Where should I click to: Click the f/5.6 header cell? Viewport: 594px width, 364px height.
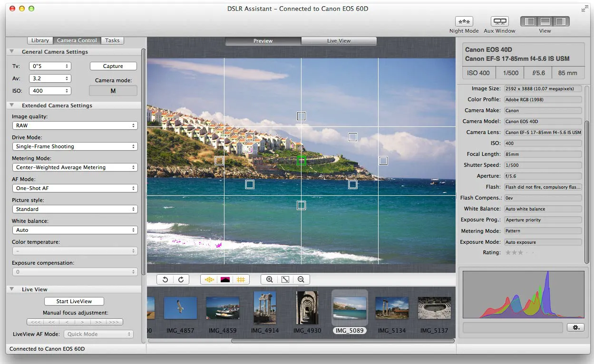[538, 73]
